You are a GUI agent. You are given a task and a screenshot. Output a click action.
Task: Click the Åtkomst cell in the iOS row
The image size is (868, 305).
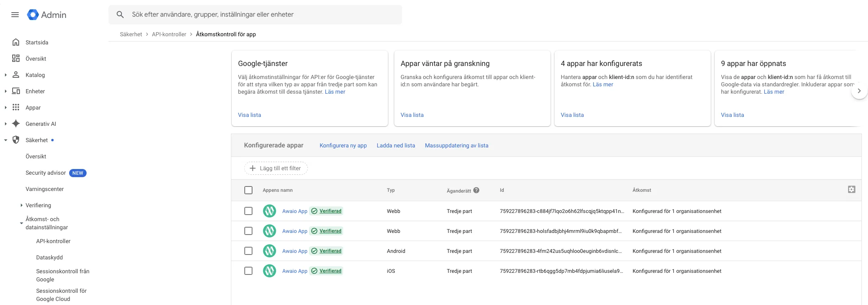677,271
